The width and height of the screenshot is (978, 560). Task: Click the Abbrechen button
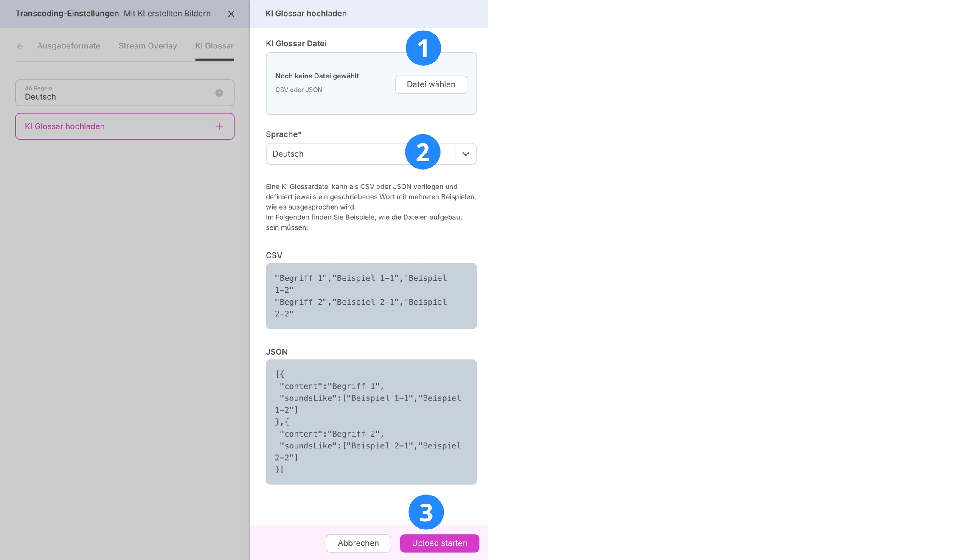point(358,543)
